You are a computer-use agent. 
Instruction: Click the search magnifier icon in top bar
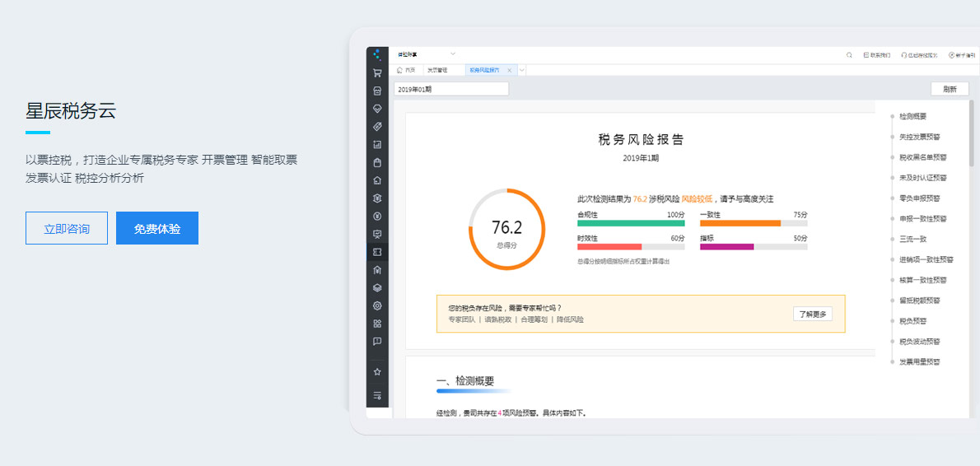pos(849,55)
